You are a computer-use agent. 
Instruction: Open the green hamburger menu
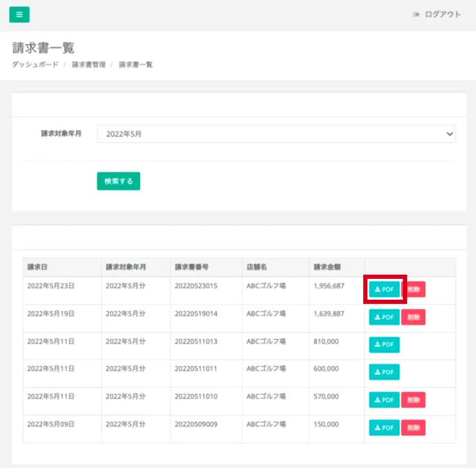[19, 14]
